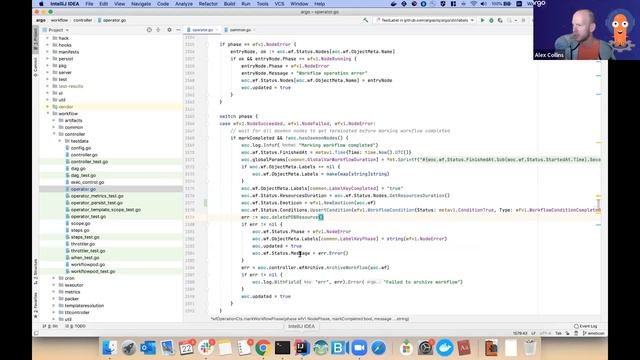The height and width of the screenshot is (360, 640).
Task: Click the argo breadcrumb in navigation bar
Action: [x=41, y=20]
